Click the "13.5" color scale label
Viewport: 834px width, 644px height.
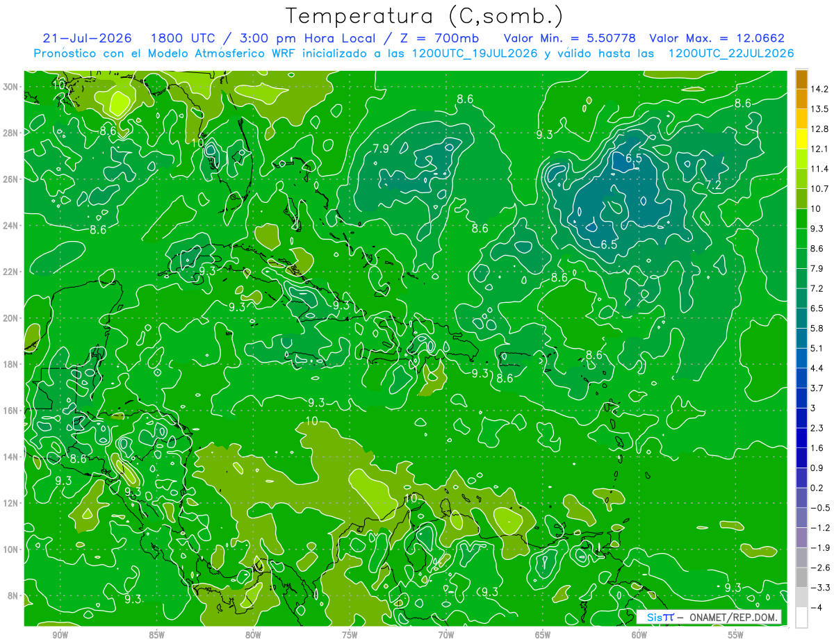coord(820,109)
